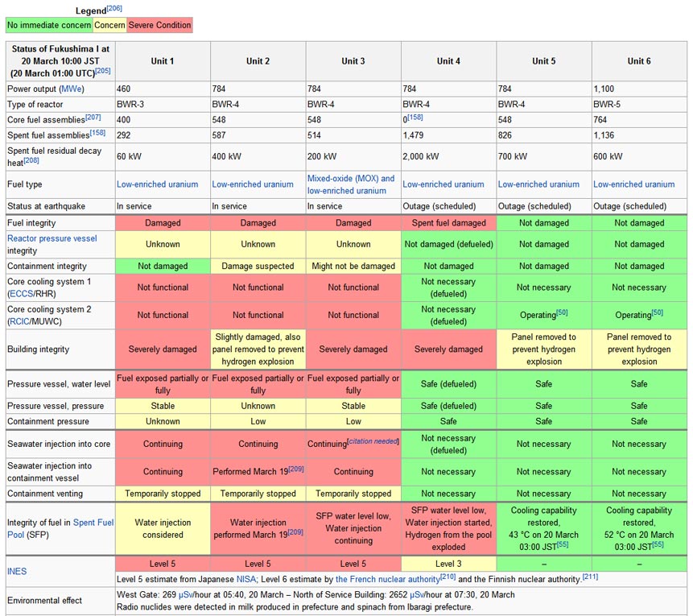Open citation [50] in Unit 5 Operating cell
The width and height of the screenshot is (693, 616).
562,312
